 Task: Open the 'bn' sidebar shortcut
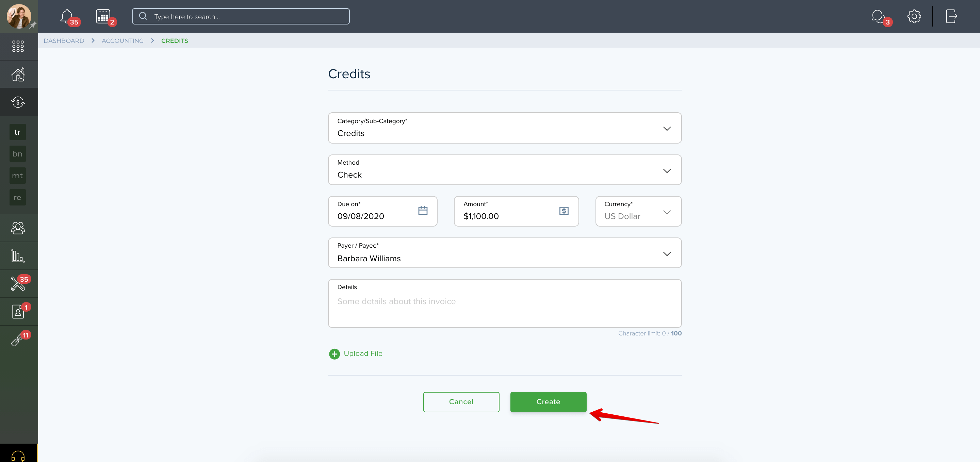click(17, 154)
